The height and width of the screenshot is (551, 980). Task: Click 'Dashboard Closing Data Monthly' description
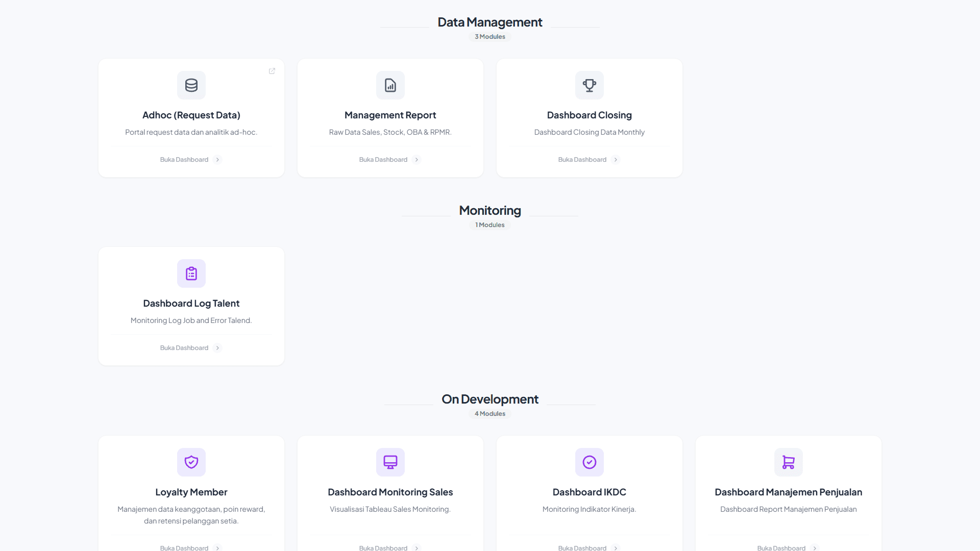point(590,132)
